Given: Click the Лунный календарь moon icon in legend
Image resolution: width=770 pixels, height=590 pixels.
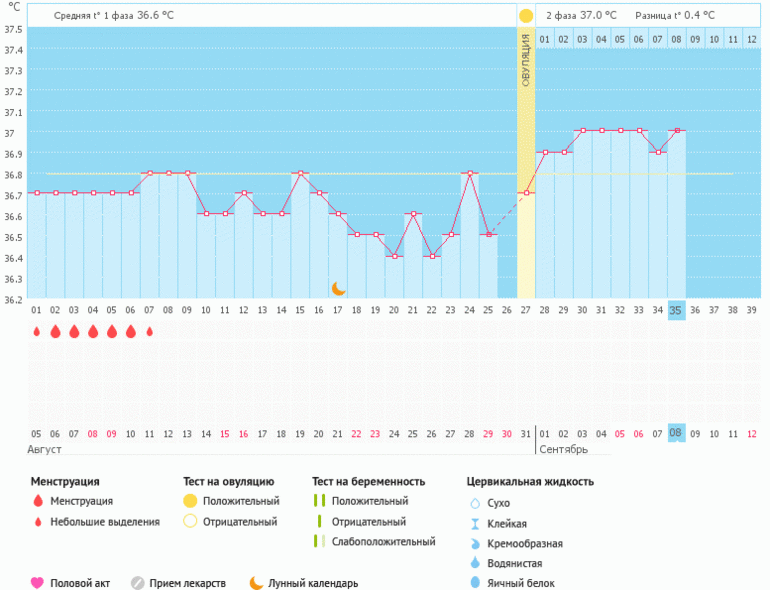Looking at the screenshot, I should [257, 583].
